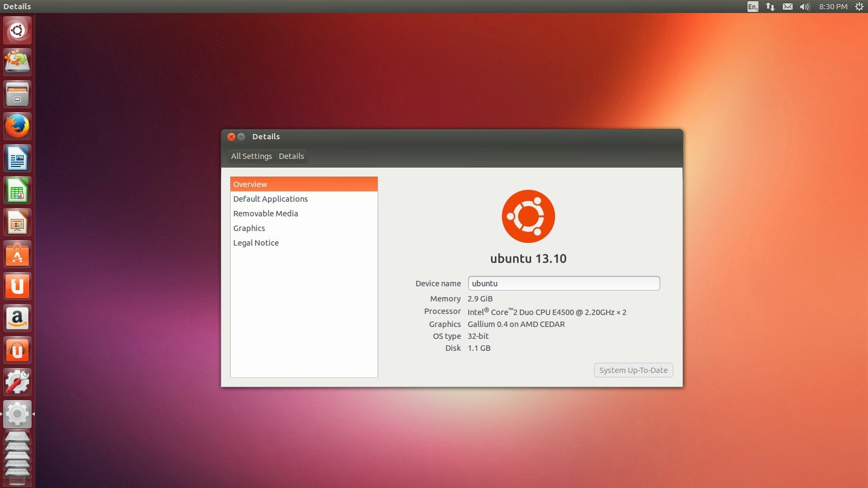The width and height of the screenshot is (868, 488).
Task: Click the gear-and-wrench launcher icon
Action: 17,382
